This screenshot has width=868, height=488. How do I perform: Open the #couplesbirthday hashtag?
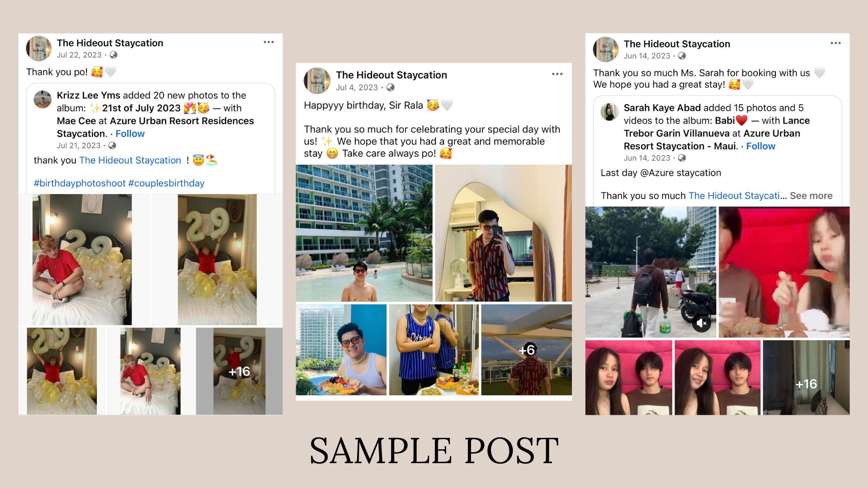coord(166,183)
